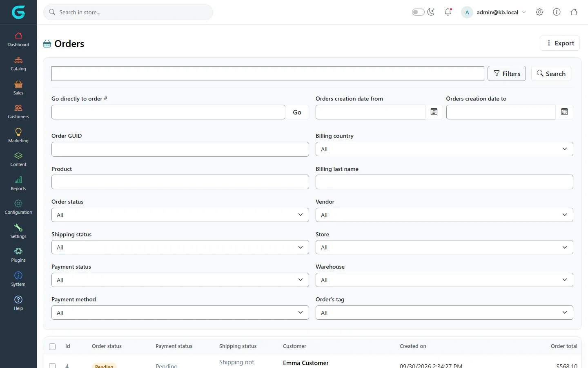This screenshot has width=588, height=368.
Task: Open the Store dropdown
Action: click(x=444, y=247)
